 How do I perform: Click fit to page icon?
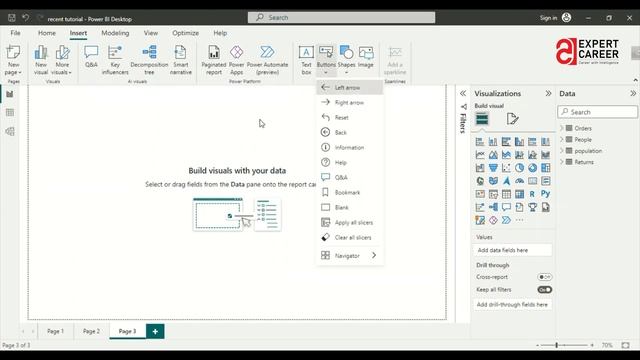click(x=625, y=345)
